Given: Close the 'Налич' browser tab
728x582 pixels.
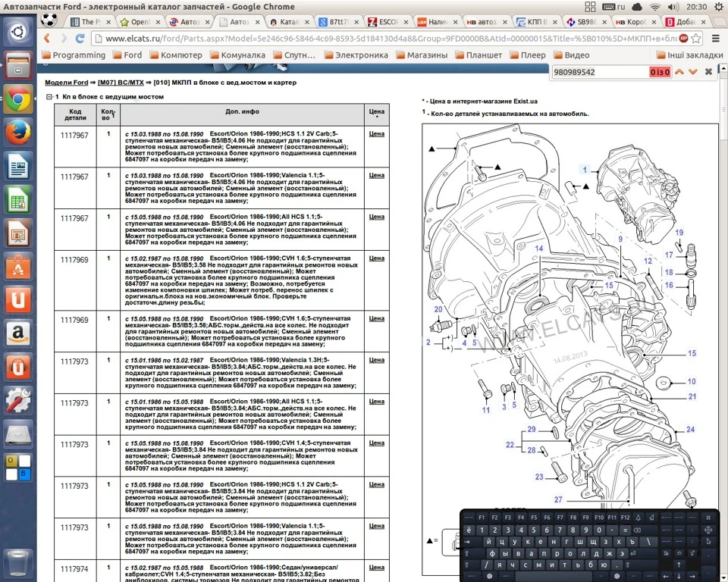Looking at the screenshot, I should [x=456, y=22].
